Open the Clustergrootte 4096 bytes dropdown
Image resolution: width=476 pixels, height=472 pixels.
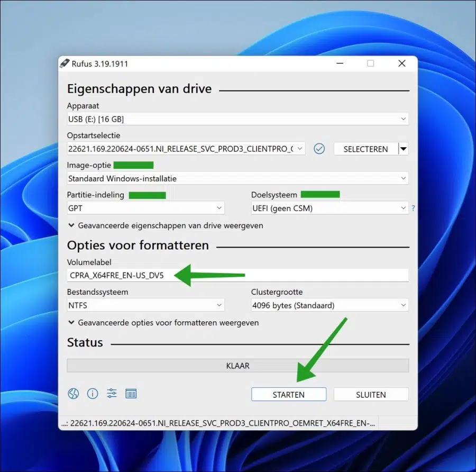click(x=329, y=305)
